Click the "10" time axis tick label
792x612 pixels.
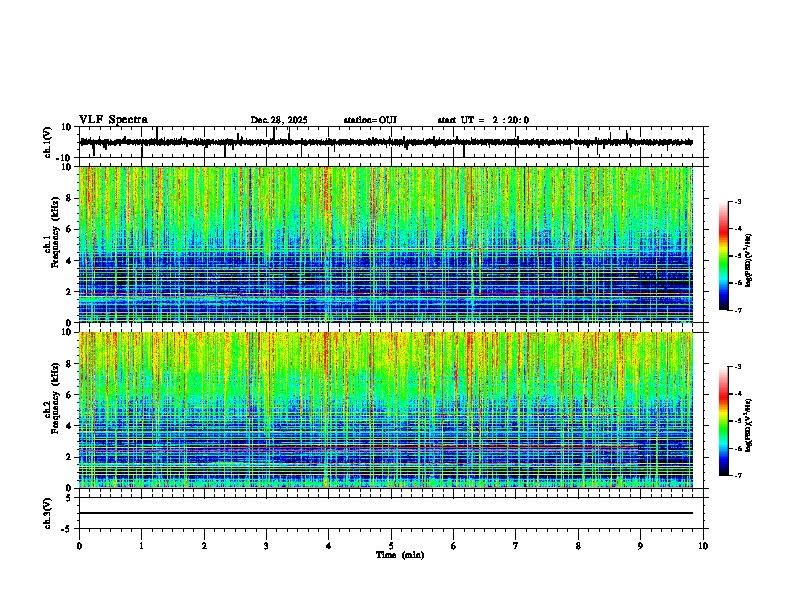(703, 546)
